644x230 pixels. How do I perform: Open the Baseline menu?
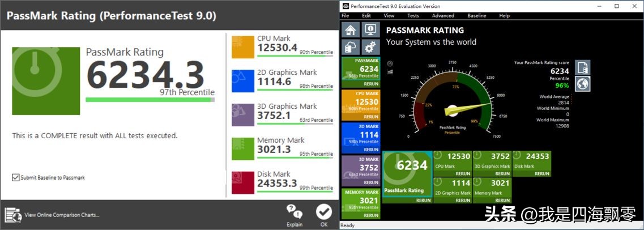pos(477,16)
